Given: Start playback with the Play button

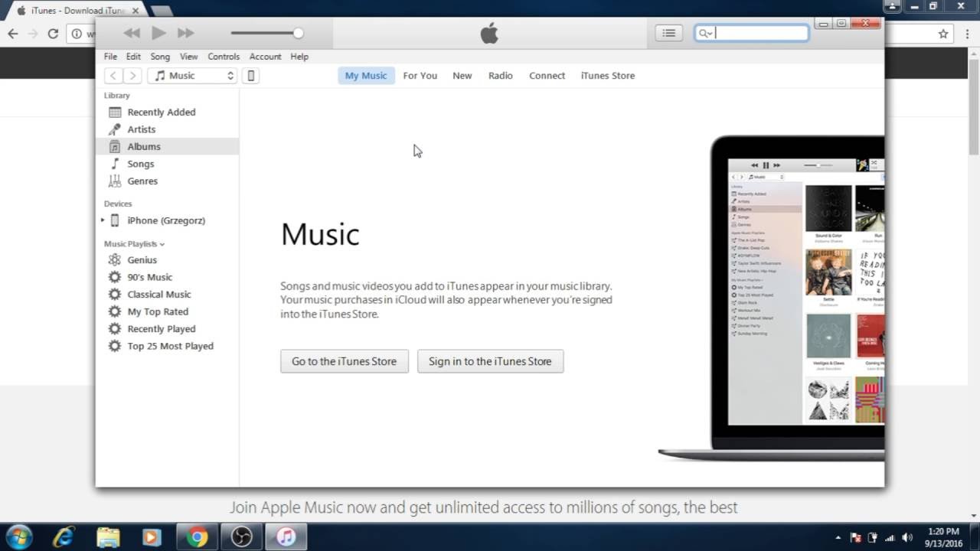Looking at the screenshot, I should pos(158,33).
